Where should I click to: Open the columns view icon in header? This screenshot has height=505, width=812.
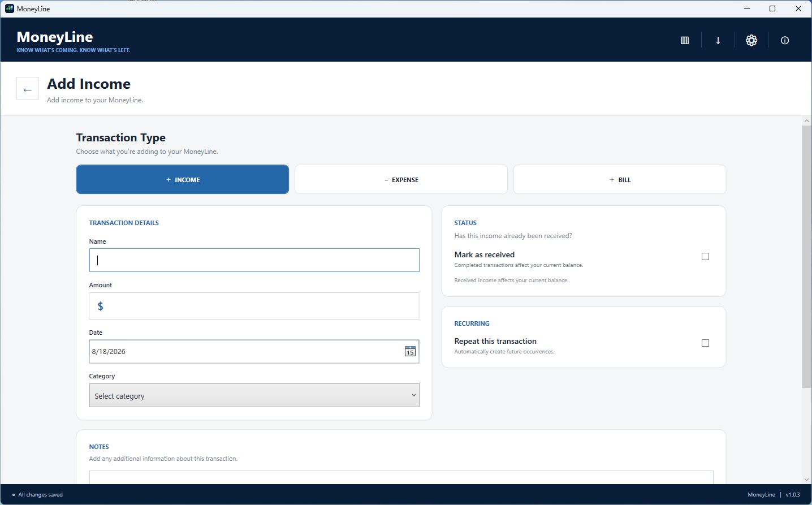(685, 40)
